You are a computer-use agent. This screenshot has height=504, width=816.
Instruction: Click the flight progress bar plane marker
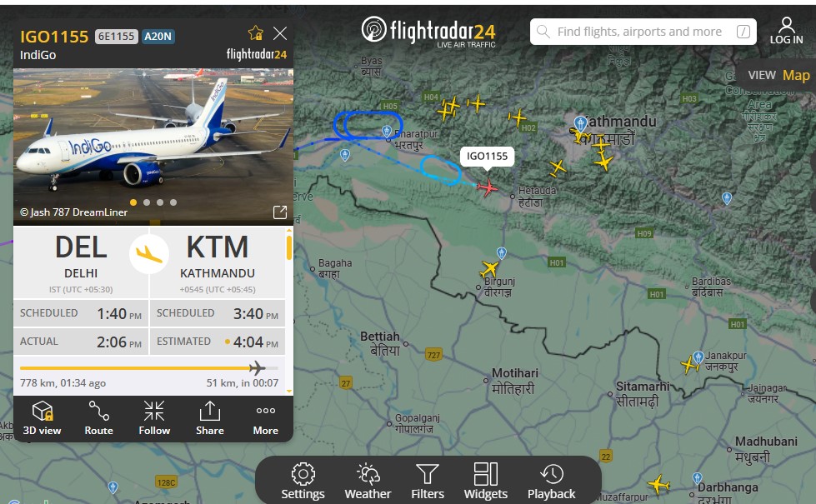(257, 368)
